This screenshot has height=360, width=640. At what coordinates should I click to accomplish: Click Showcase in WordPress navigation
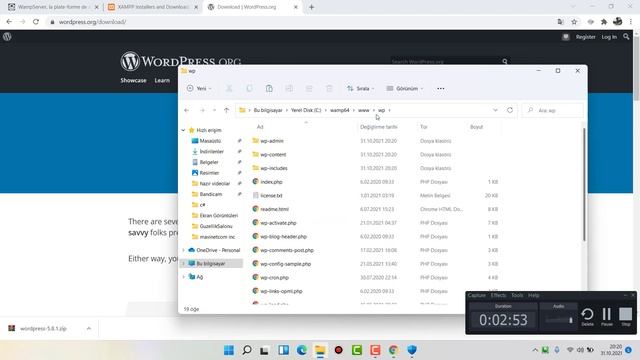click(133, 80)
